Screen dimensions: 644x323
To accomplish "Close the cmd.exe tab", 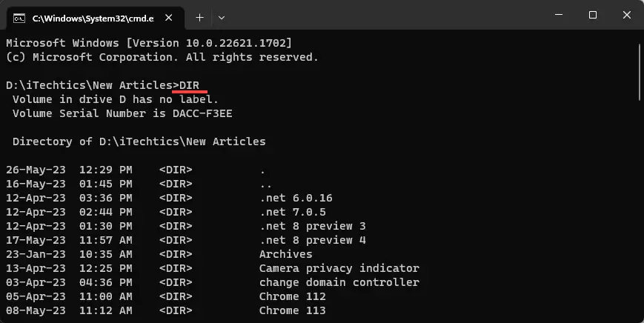I will (168, 18).
